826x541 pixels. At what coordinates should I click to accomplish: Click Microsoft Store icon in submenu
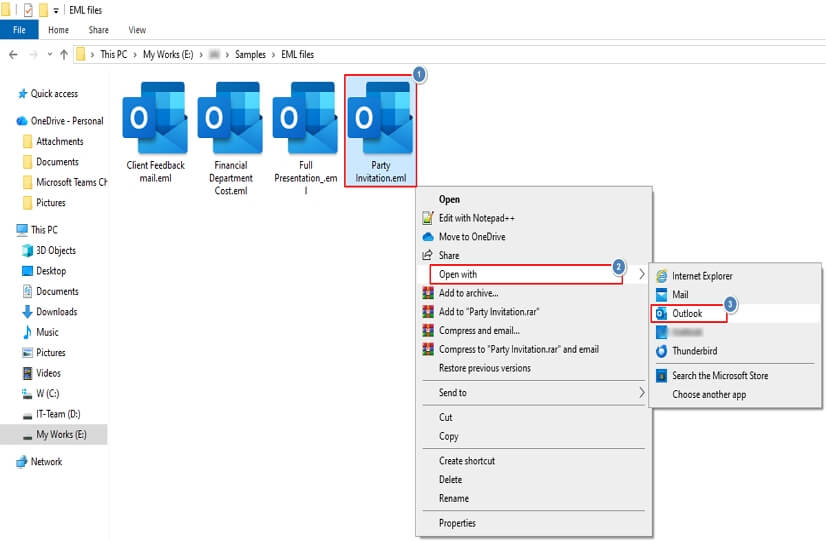(662, 376)
